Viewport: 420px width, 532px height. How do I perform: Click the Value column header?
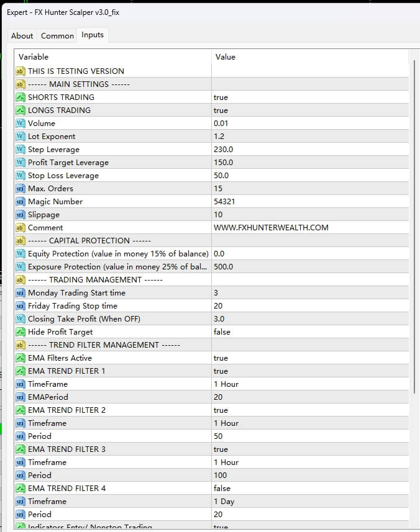point(309,57)
